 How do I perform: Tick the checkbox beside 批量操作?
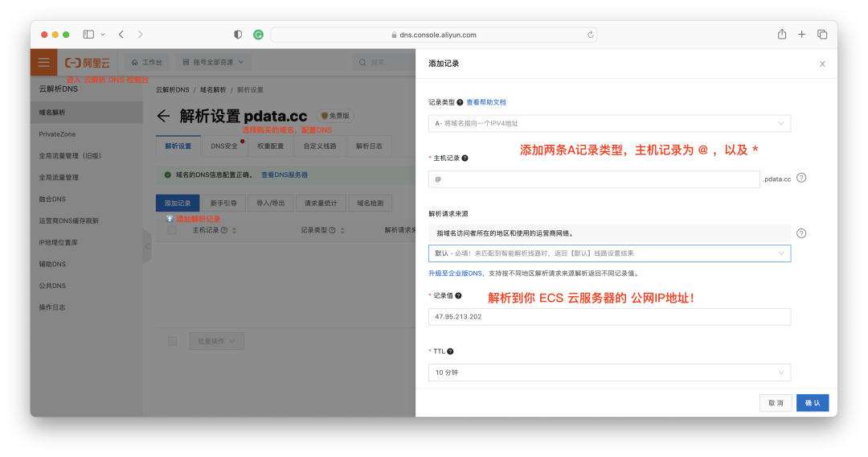tap(172, 341)
